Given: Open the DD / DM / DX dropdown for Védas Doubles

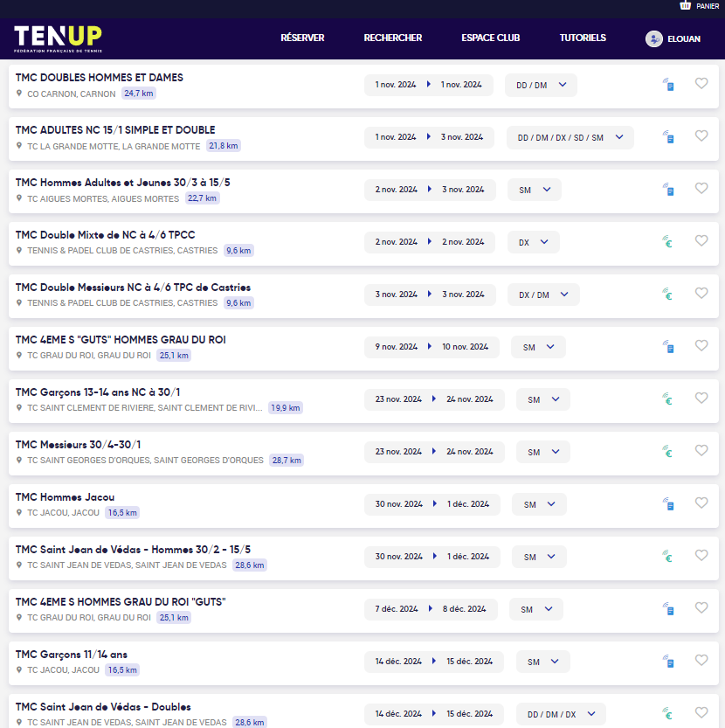Looking at the screenshot, I should [x=561, y=715].
